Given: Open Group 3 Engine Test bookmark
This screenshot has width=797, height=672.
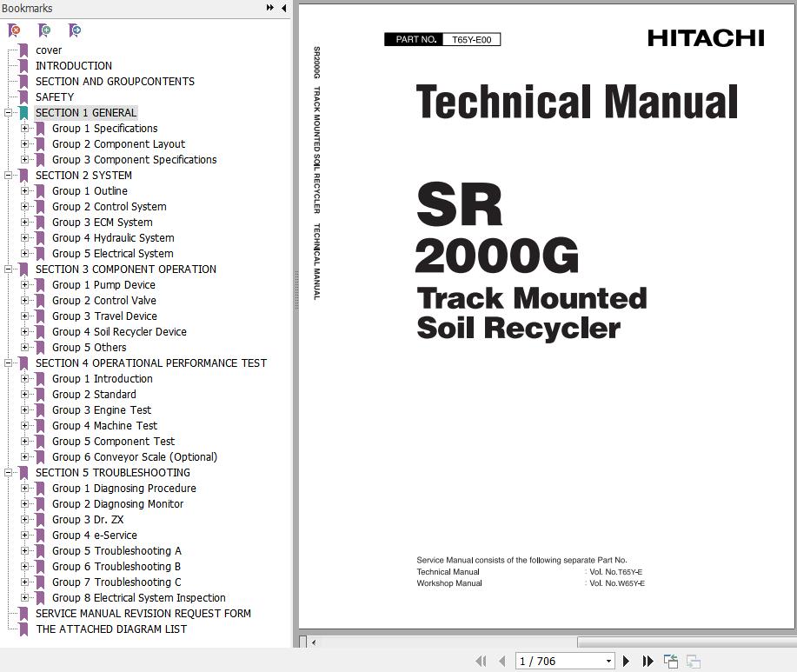Looking at the screenshot, I should tap(102, 410).
